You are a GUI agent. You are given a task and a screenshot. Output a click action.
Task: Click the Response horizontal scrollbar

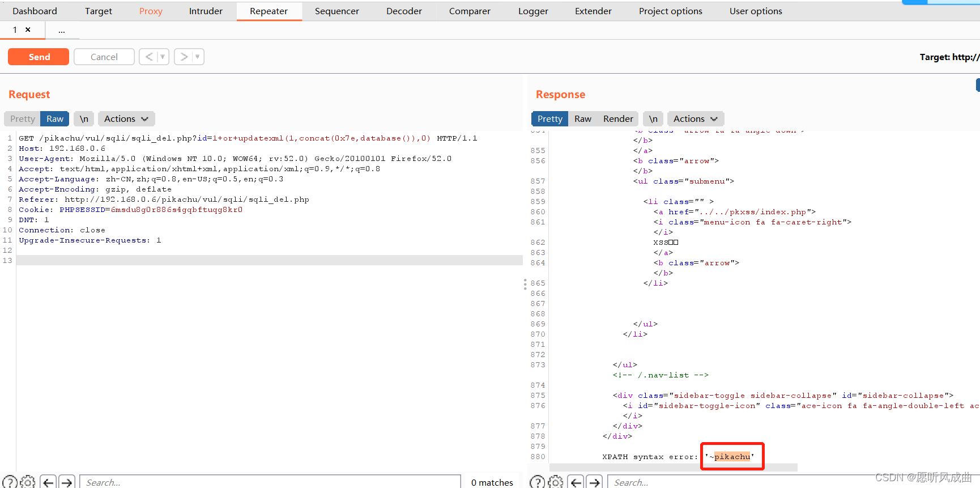(673, 468)
